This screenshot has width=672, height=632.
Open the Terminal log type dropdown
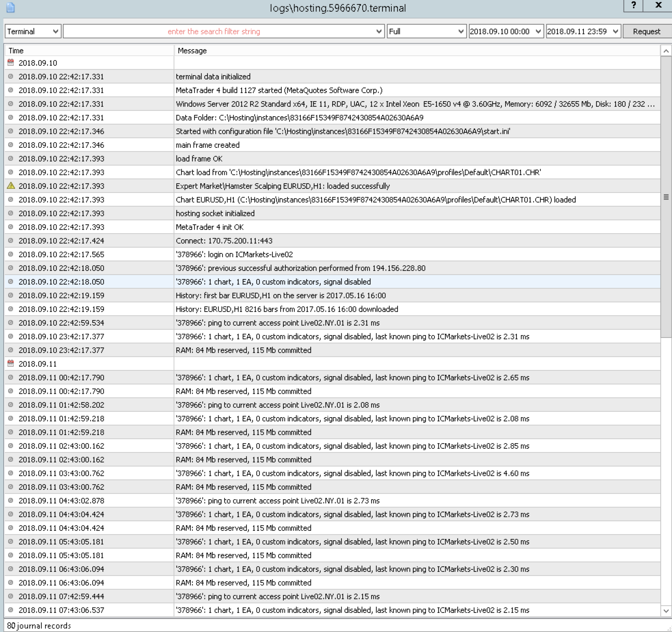[x=33, y=31]
